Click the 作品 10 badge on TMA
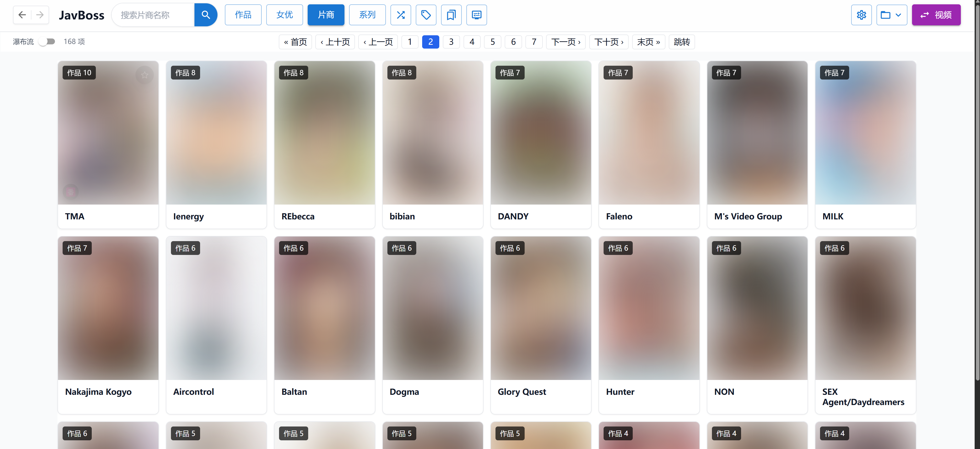The width and height of the screenshot is (980, 449). [79, 73]
